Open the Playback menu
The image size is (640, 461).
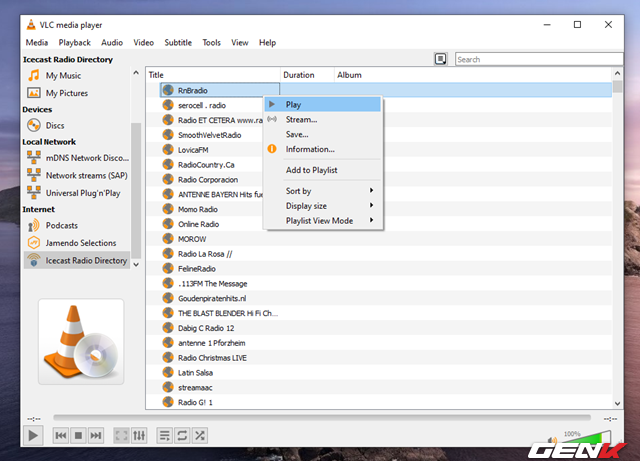(74, 42)
